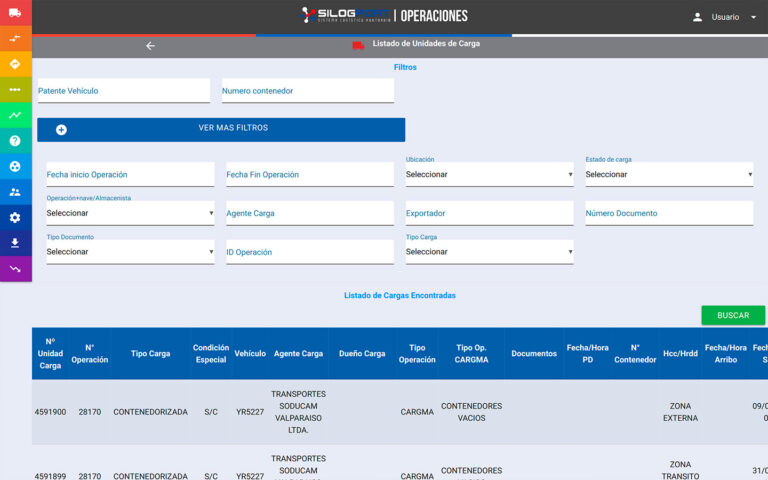Open the Tipo Carga dropdown
Image resolution: width=768 pixels, height=480 pixels.
tap(489, 252)
